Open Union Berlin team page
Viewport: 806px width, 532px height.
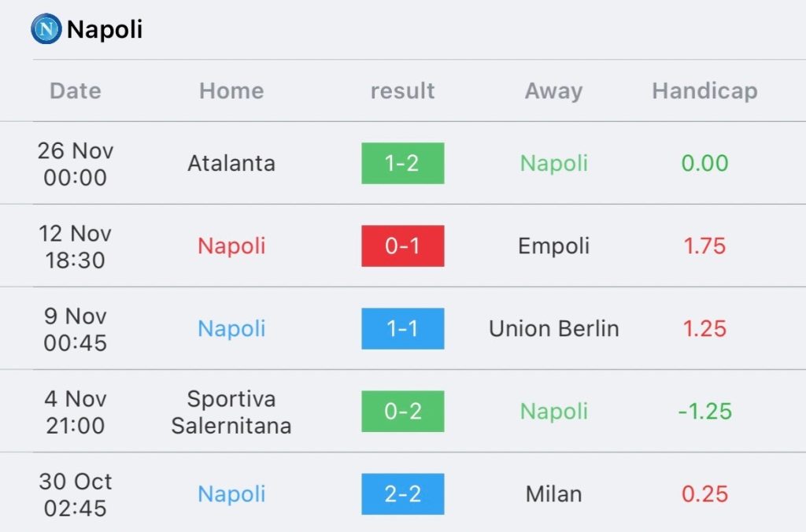tap(553, 328)
